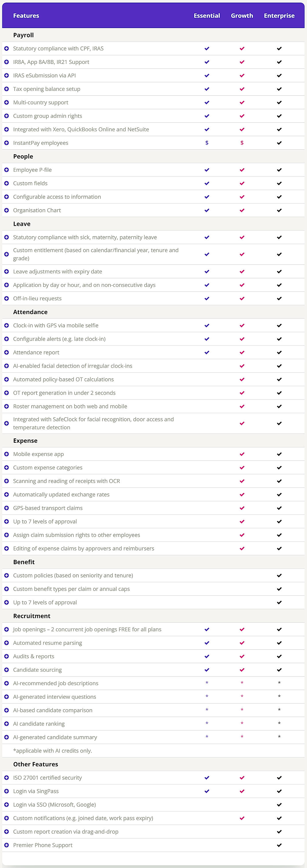Select the Enterprise column header

(x=279, y=15)
